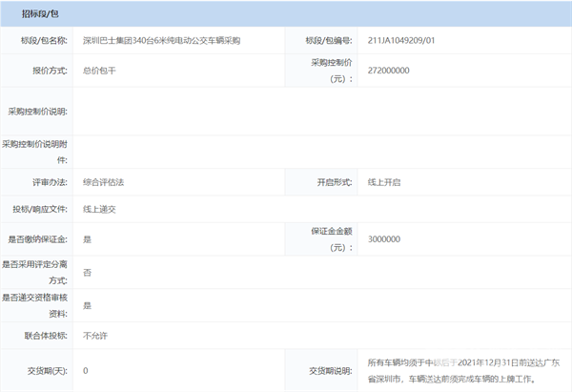Click the 不允许 consortium bidding value

pos(96,337)
